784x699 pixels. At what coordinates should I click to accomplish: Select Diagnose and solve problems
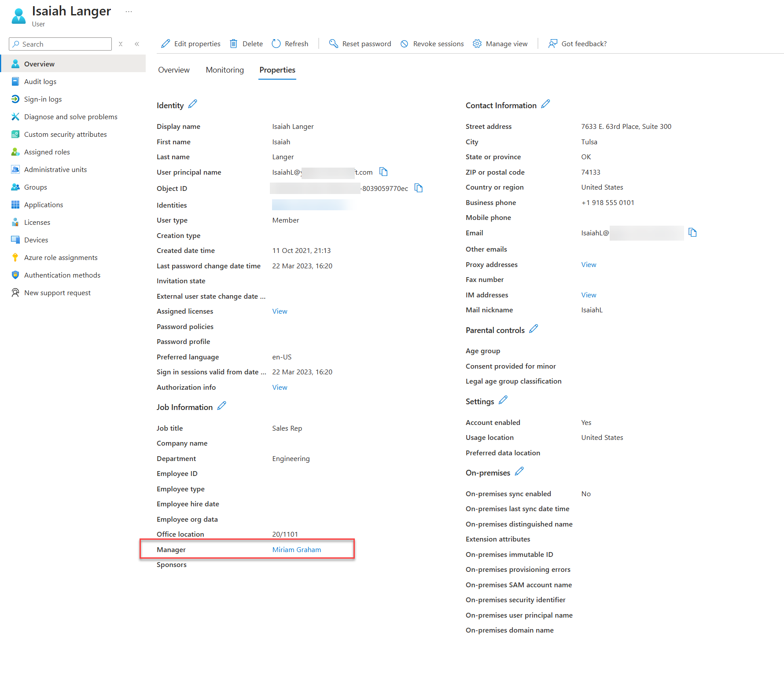[70, 117]
